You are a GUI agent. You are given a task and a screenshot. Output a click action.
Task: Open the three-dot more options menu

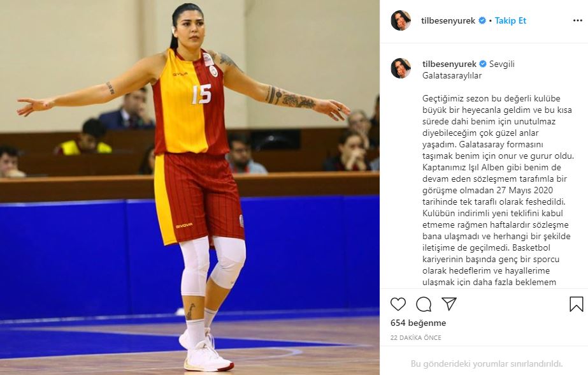(x=578, y=20)
